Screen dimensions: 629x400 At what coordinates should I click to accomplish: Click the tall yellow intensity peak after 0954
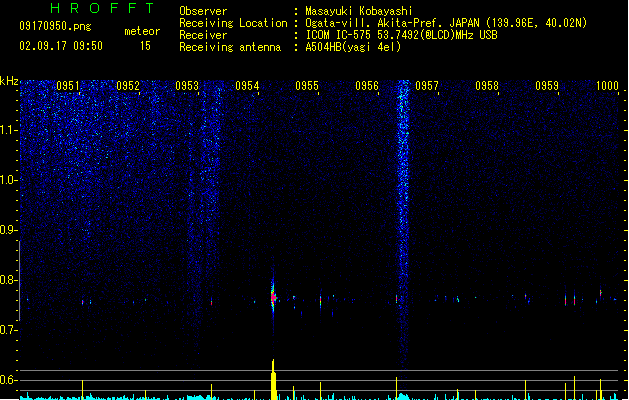coord(274,379)
